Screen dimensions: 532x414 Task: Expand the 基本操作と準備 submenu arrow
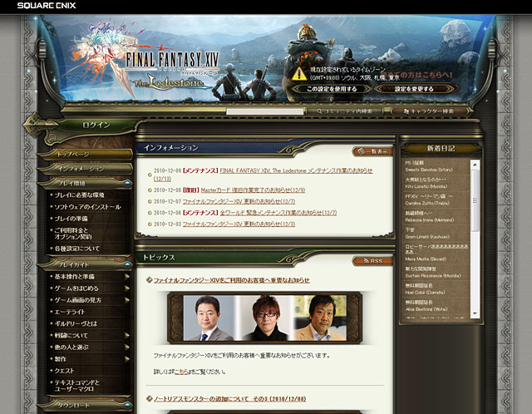127,276
